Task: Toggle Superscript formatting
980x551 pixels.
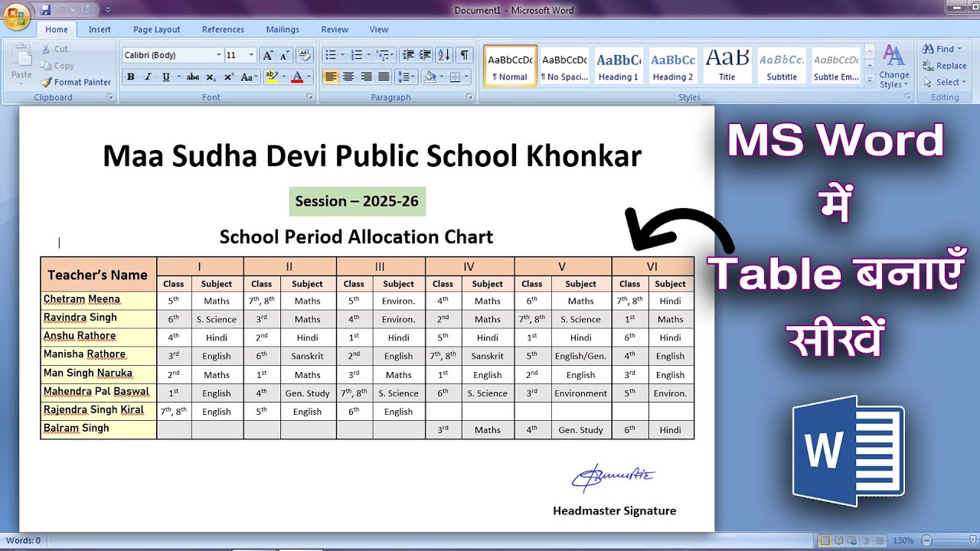Action: 229,77
